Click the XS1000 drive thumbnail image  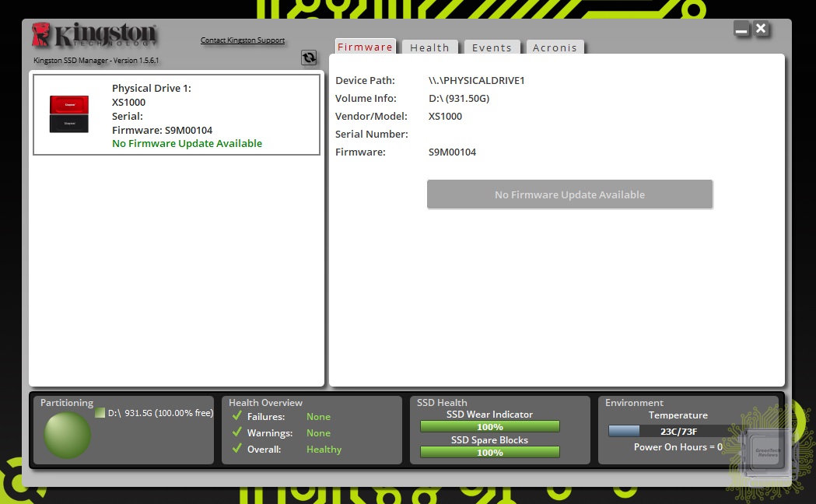click(x=69, y=114)
